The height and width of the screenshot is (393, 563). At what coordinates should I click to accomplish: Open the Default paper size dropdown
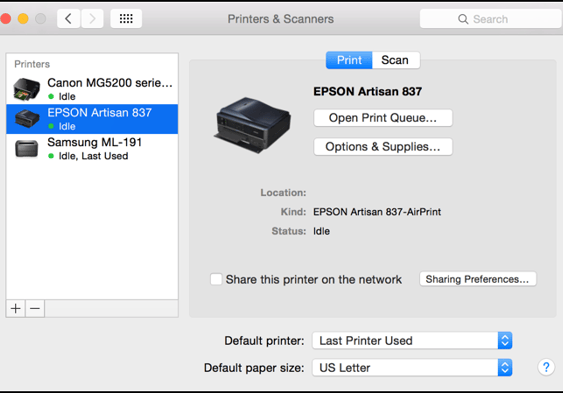[412, 368]
